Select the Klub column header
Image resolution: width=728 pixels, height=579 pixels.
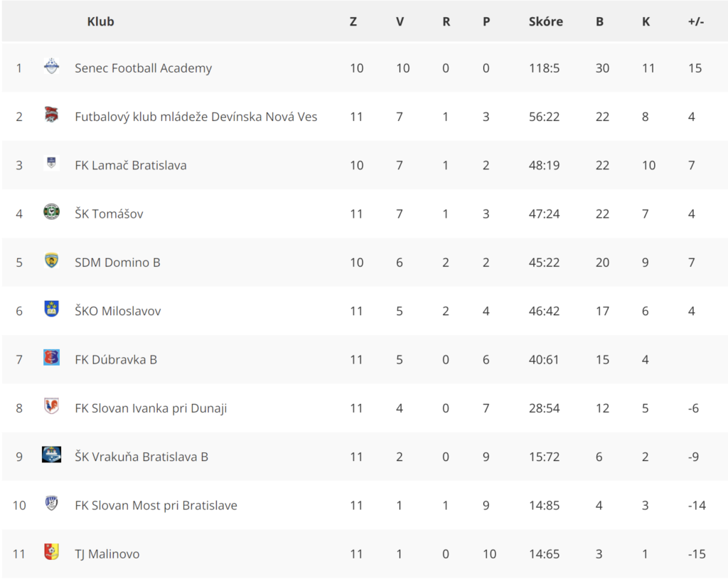(x=100, y=21)
